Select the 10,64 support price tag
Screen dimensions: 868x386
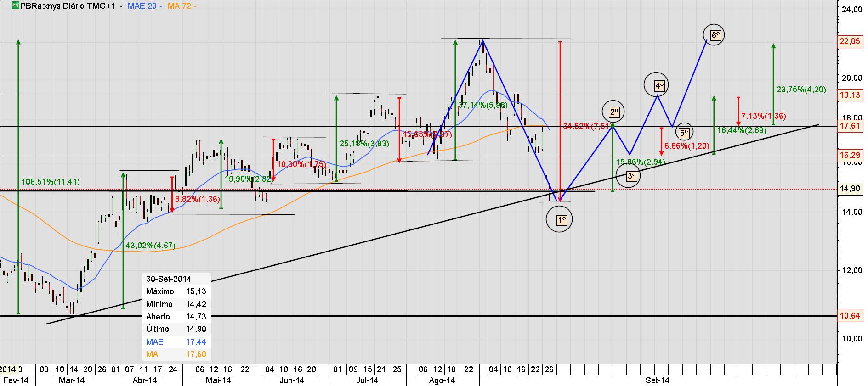click(850, 316)
